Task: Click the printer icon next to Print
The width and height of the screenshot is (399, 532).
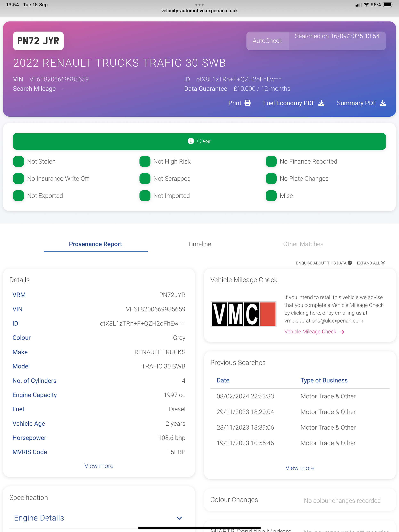Action: (247, 103)
